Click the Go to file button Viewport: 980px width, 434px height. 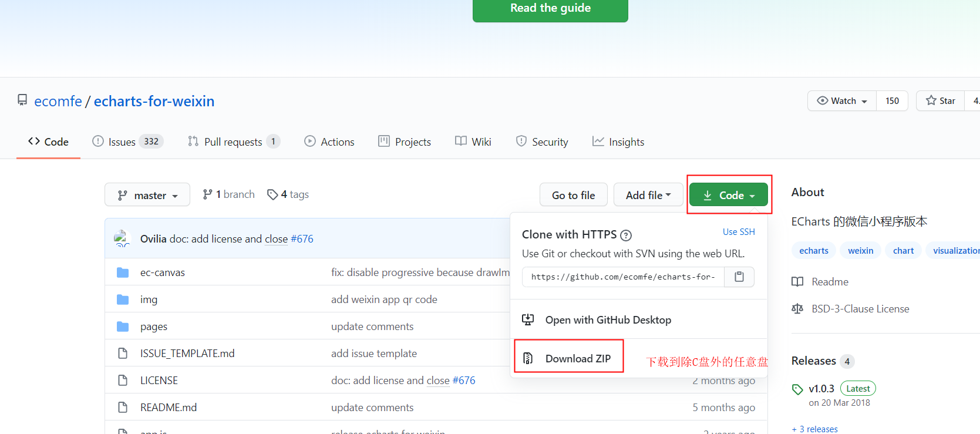click(x=574, y=195)
